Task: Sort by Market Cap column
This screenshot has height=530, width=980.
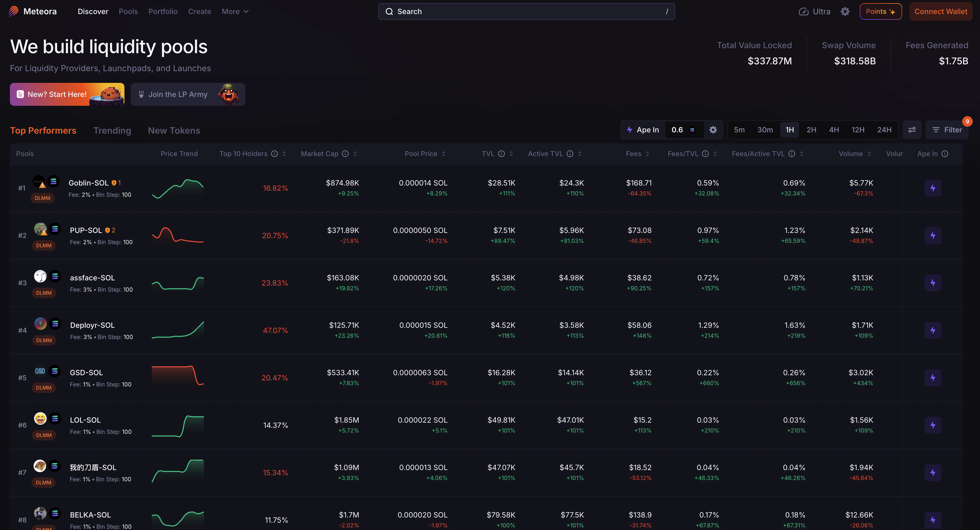Action: point(355,154)
